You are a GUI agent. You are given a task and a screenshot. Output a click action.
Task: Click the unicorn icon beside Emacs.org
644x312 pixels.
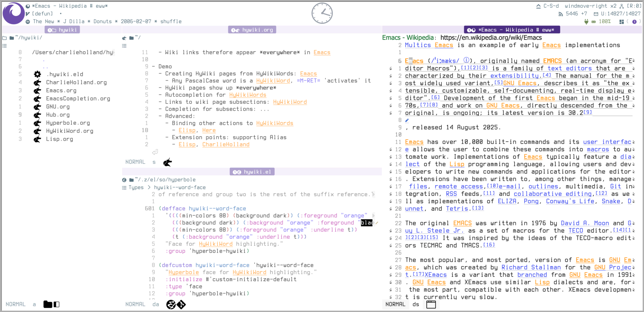[x=37, y=90]
